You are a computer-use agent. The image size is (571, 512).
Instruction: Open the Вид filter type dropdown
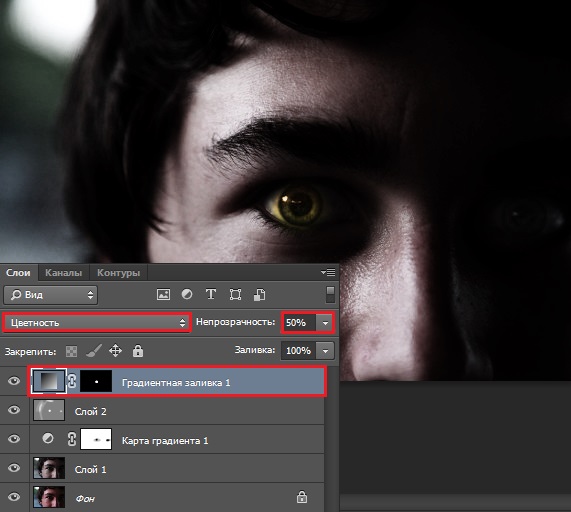coord(50,295)
